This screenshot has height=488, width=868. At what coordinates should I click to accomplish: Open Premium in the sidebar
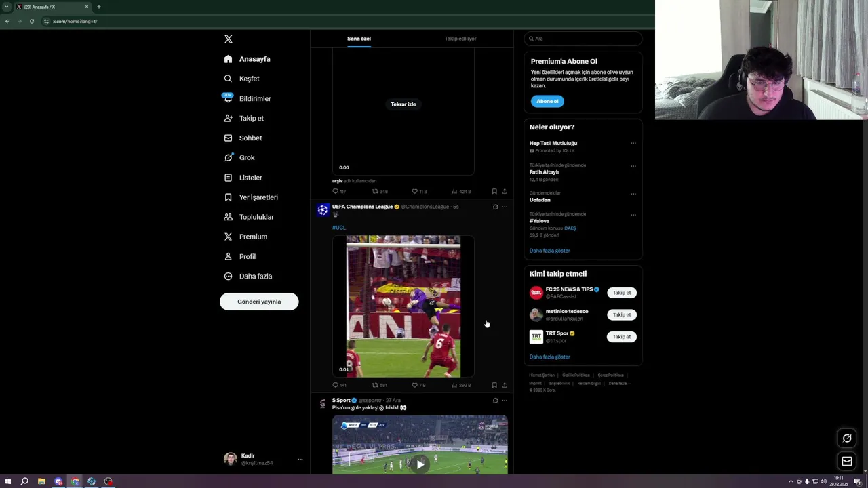(x=245, y=237)
